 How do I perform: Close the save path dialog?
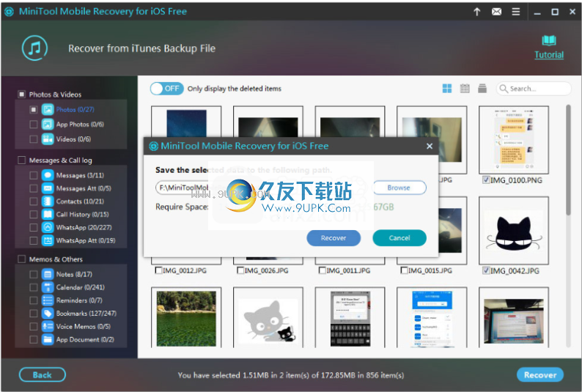pos(430,146)
